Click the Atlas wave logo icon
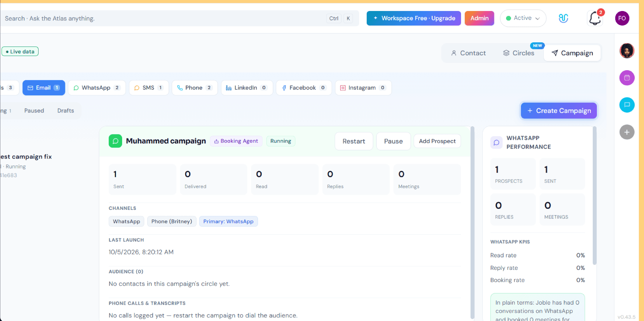This screenshot has width=644, height=321. coord(563,18)
